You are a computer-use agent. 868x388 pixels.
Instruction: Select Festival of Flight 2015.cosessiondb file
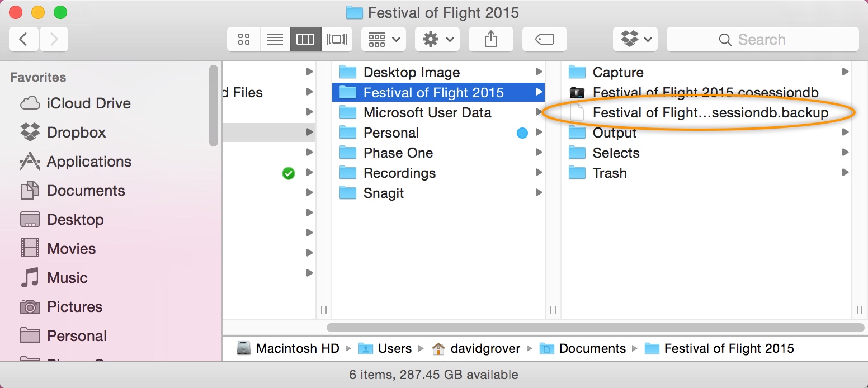tap(706, 92)
